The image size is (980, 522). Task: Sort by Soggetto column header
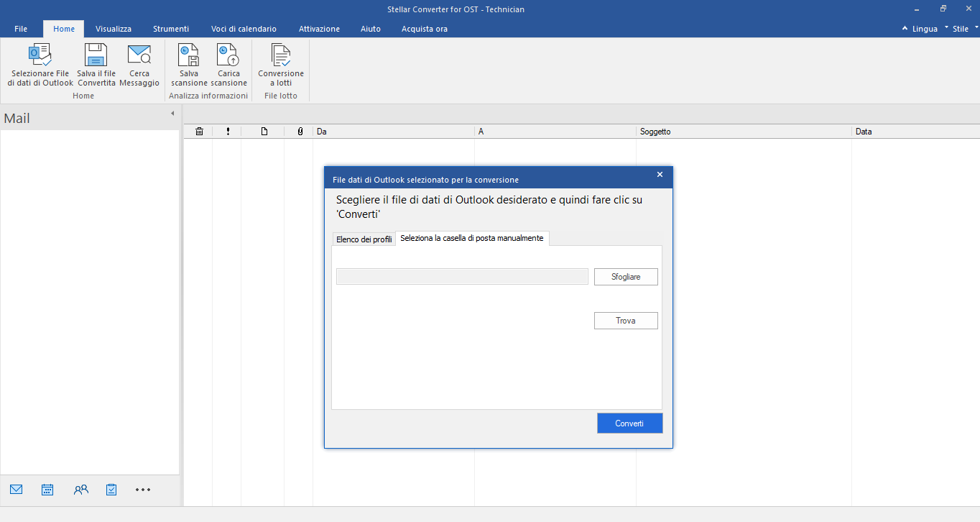pyautogui.click(x=744, y=132)
